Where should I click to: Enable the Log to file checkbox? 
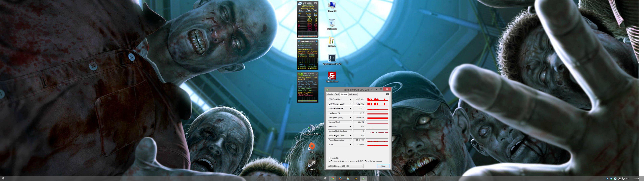pyautogui.click(x=329, y=158)
